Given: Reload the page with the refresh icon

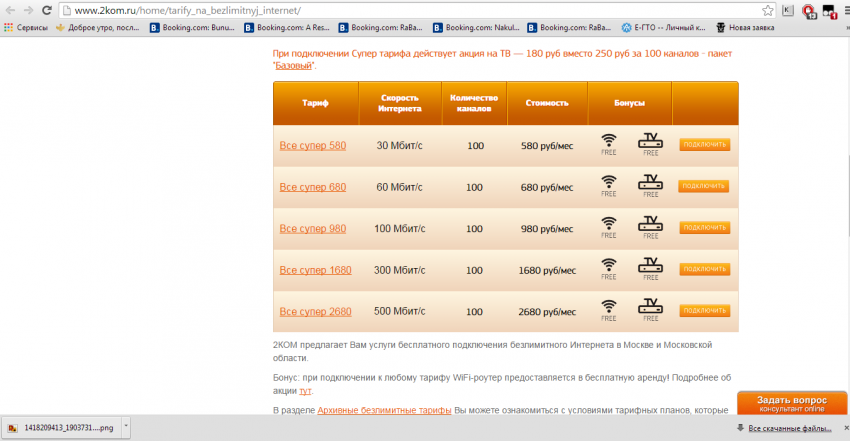Looking at the screenshot, I should point(48,9).
